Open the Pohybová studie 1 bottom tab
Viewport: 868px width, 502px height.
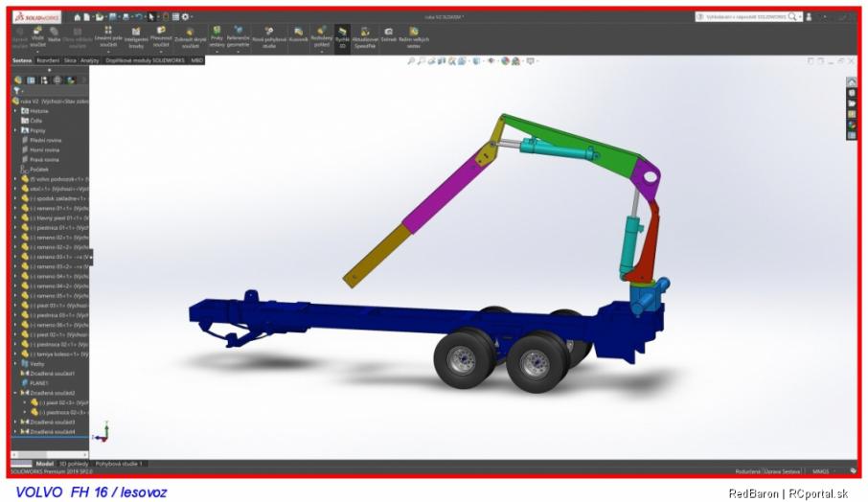(x=118, y=463)
